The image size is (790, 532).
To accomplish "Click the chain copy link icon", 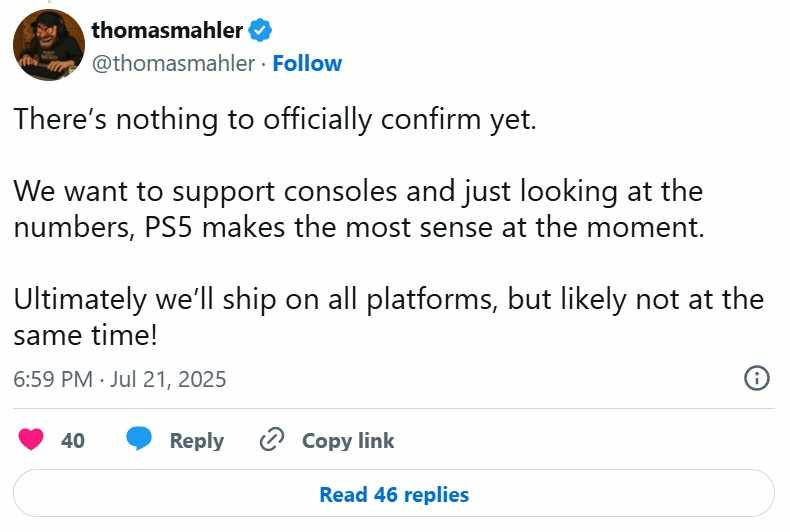I will click(x=272, y=440).
